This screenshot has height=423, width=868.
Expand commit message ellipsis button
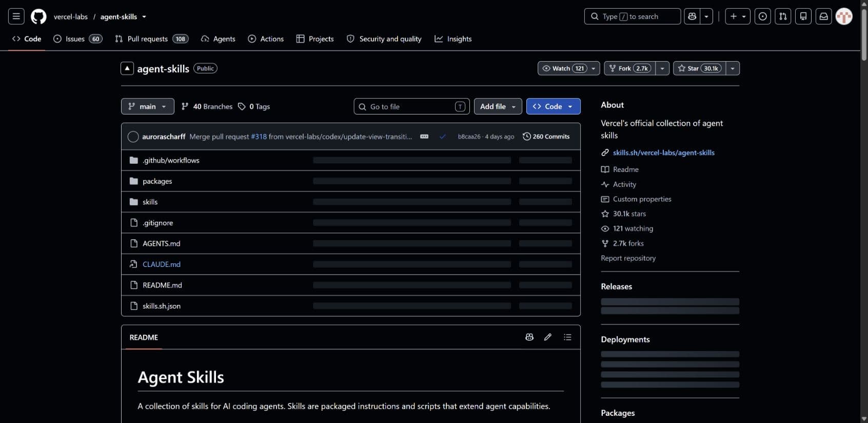coord(424,137)
